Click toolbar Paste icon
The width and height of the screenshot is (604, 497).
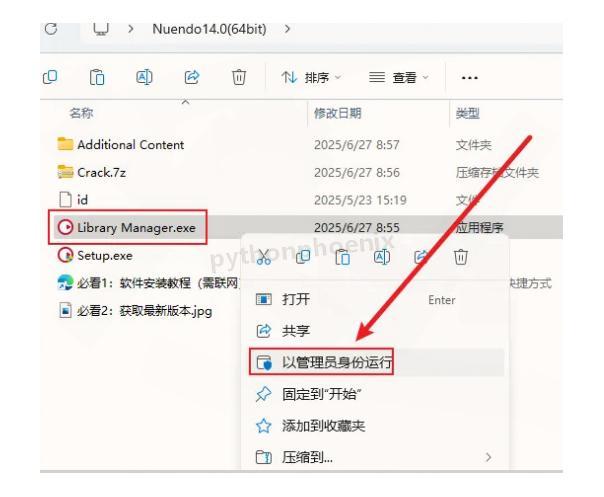point(97,77)
